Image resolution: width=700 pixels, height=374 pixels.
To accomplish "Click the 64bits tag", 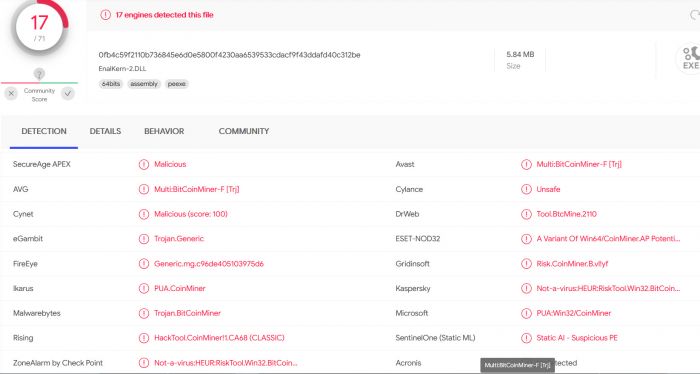I will (x=111, y=84).
